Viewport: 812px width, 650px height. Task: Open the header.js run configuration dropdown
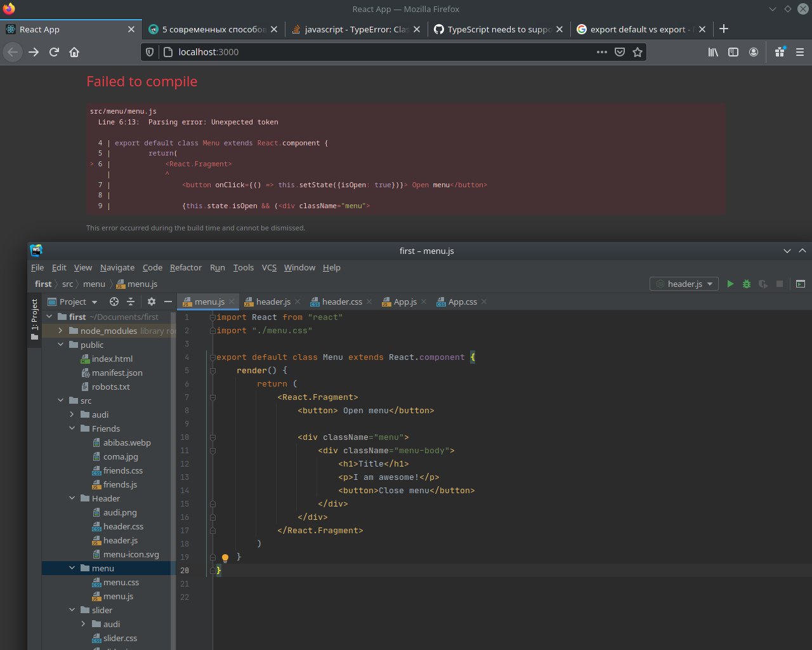tap(684, 284)
